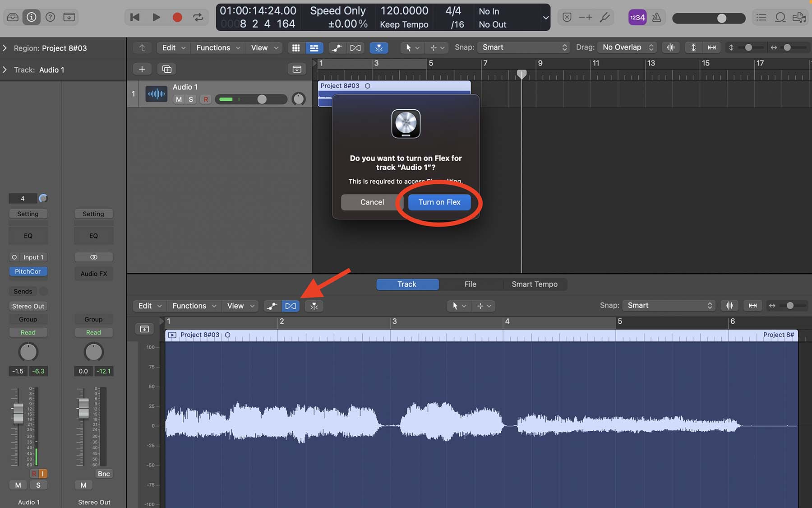The width and height of the screenshot is (812, 508).
Task: Solo the Audio 1 track header
Action: 191,99
